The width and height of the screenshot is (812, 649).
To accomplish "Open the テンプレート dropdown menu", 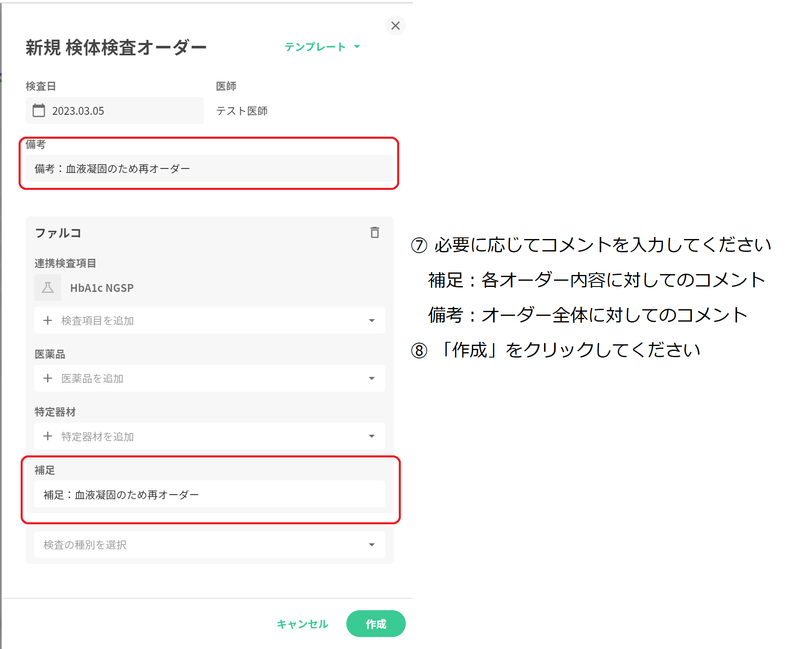I will (322, 47).
